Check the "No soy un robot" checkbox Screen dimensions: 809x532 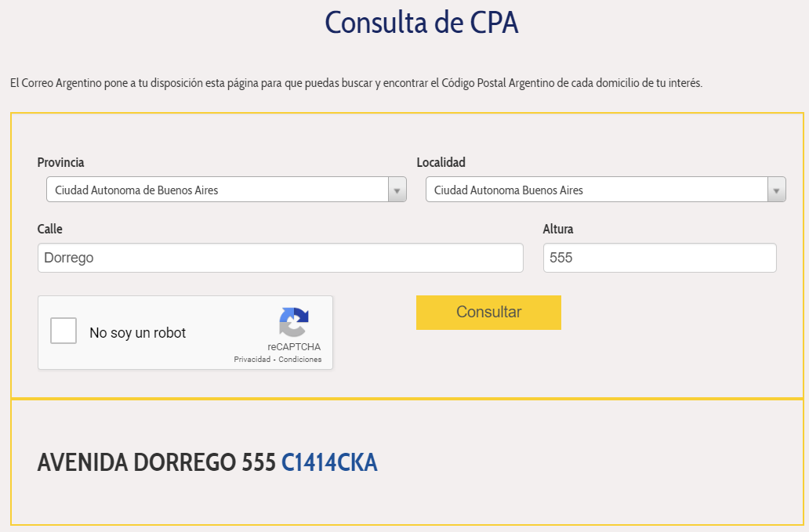tap(63, 331)
